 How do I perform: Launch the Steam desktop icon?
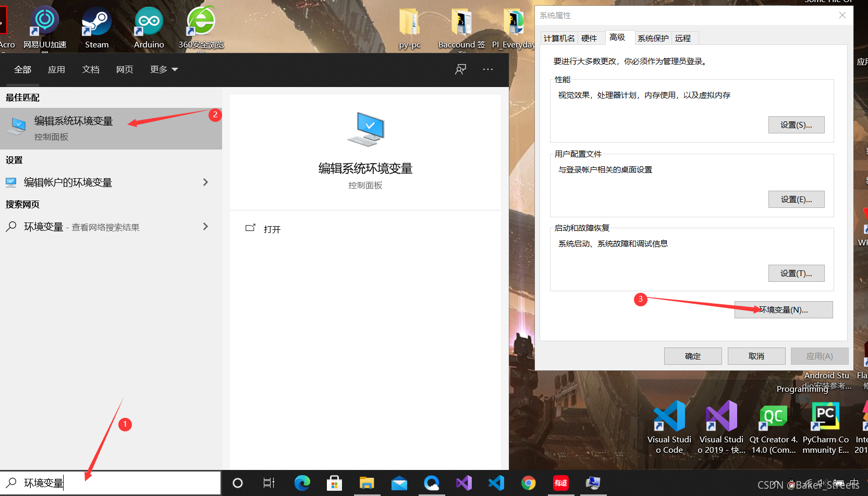(97, 27)
